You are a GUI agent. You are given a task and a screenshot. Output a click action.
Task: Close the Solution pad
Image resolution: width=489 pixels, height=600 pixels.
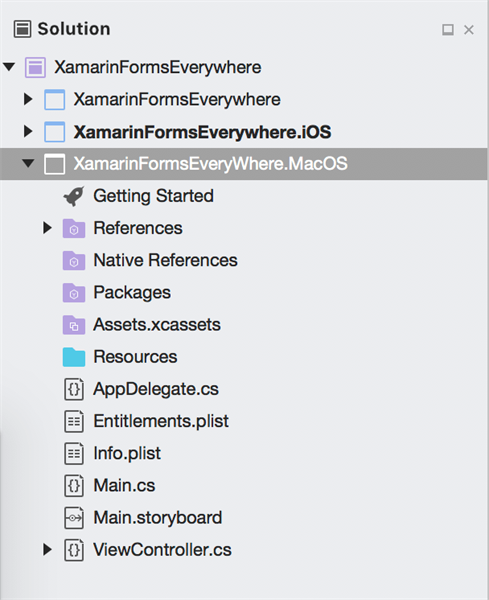click(x=469, y=30)
